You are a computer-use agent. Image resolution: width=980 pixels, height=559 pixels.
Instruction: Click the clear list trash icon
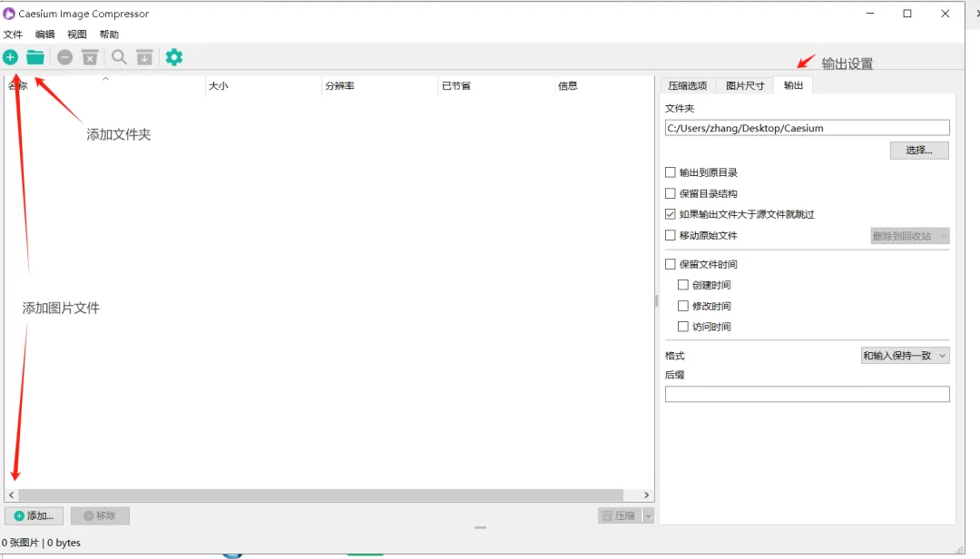click(90, 57)
